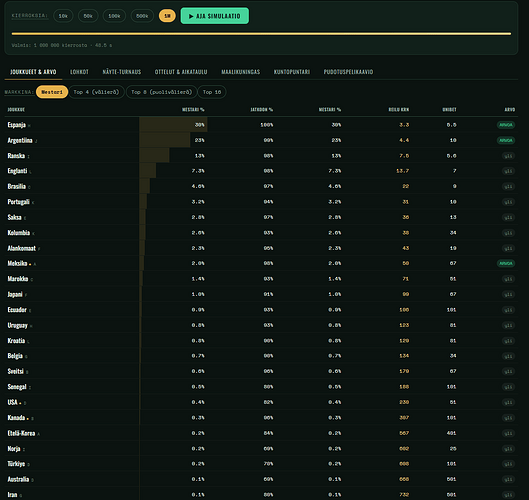The height and width of the screenshot is (500, 529).
Task: Filter market by Top 4 (välierä)
Action: click(96, 92)
